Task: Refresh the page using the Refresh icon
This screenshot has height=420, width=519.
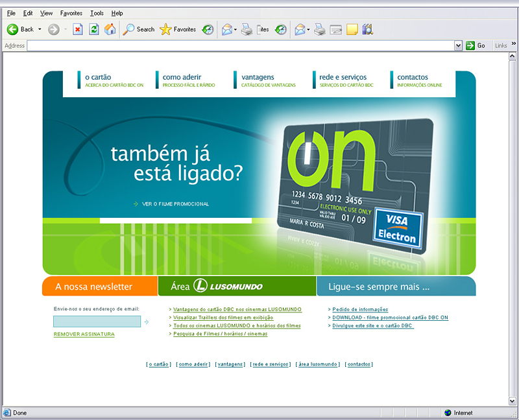Action: click(94, 29)
